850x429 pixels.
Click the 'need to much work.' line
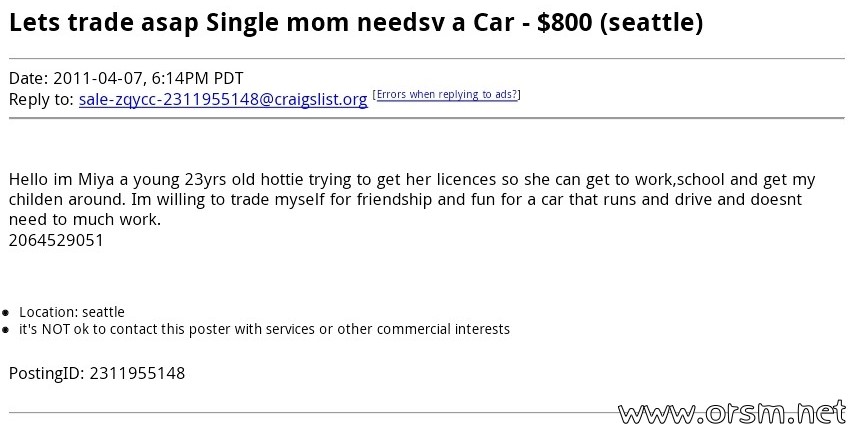pos(85,220)
